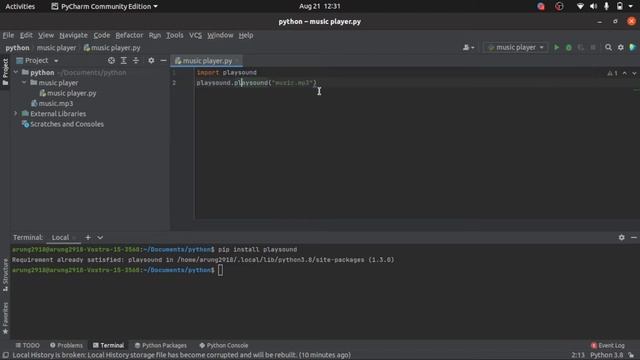This screenshot has height=360, width=640.
Task: Open Python Console tool window
Action: coord(223,345)
